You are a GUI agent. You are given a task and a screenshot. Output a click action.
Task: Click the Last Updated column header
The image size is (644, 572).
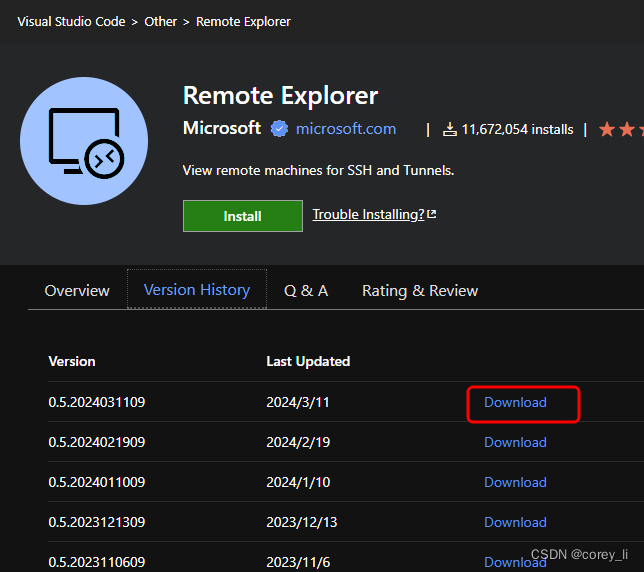tap(308, 361)
